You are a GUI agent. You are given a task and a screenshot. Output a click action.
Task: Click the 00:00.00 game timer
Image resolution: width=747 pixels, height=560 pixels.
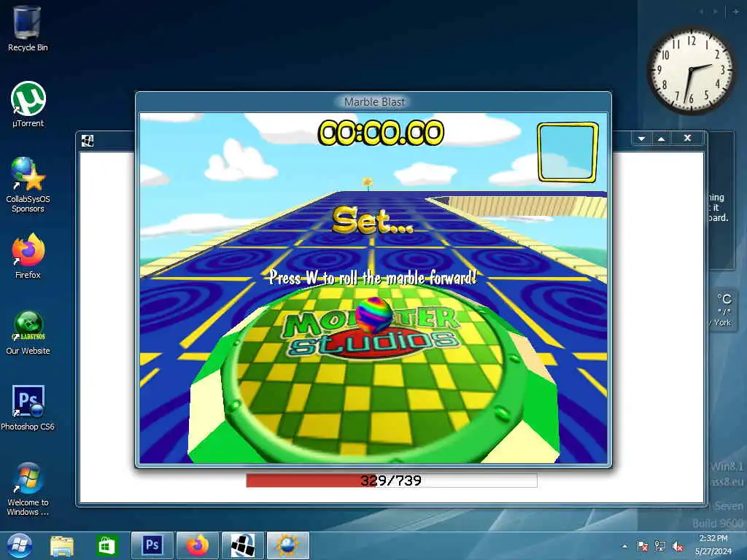click(x=381, y=133)
